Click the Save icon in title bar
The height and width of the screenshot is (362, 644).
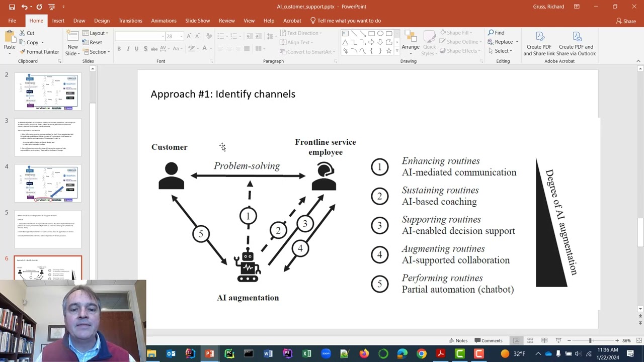coord(12,7)
